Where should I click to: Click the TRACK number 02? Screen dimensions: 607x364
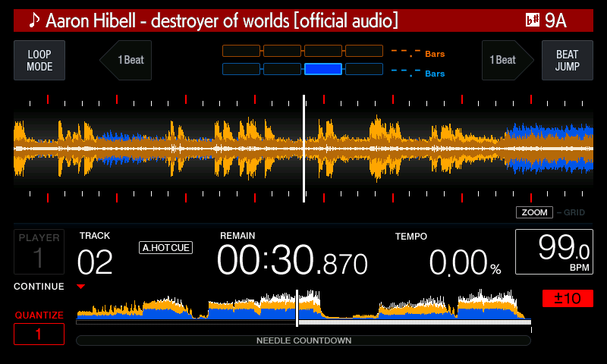pyautogui.click(x=95, y=262)
